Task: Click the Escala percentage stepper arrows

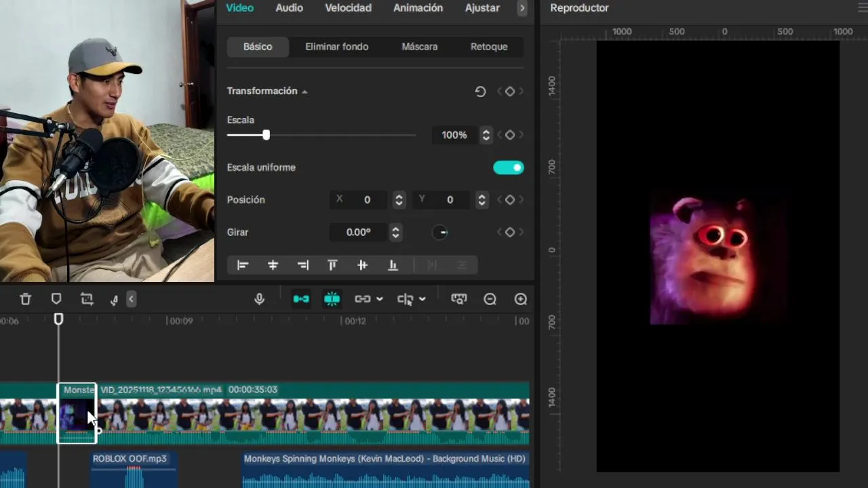Action: [x=486, y=135]
